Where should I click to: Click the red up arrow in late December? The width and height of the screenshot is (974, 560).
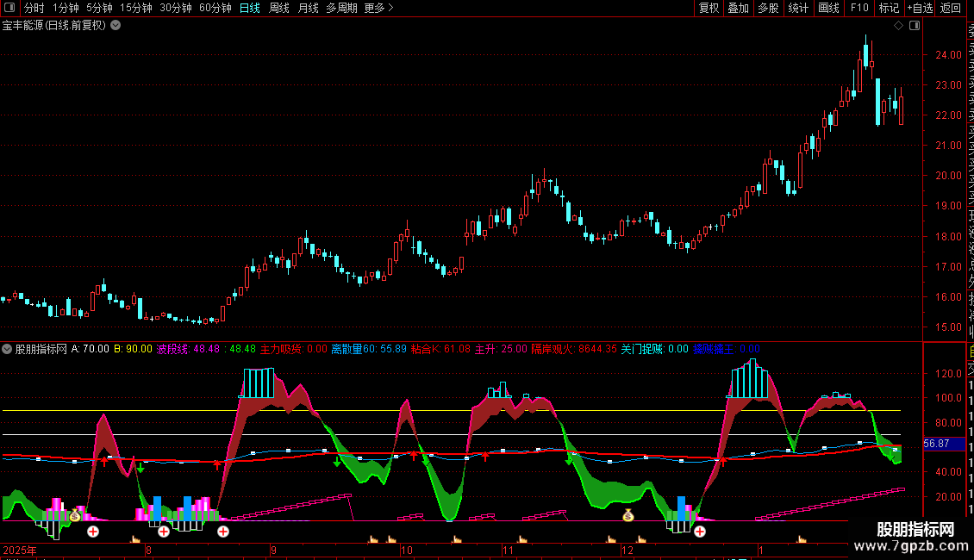coord(722,462)
